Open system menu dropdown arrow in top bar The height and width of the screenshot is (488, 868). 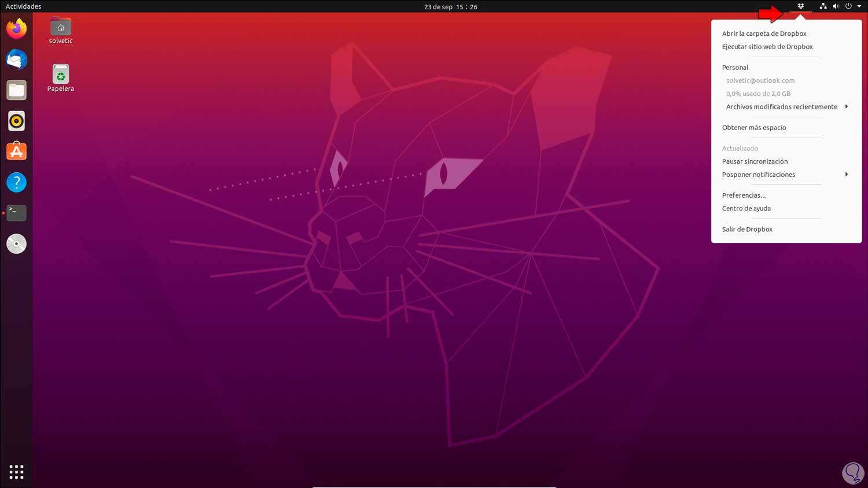pos(859,6)
